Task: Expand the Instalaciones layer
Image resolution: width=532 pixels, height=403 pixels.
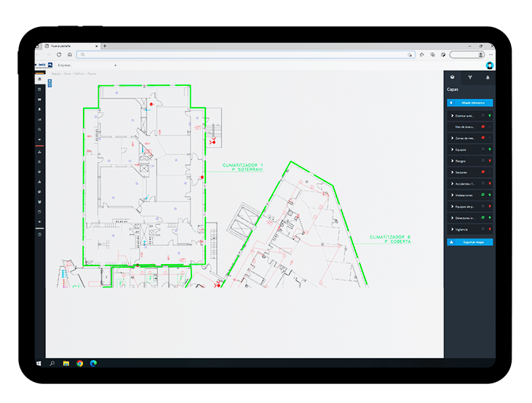Action: point(452,195)
